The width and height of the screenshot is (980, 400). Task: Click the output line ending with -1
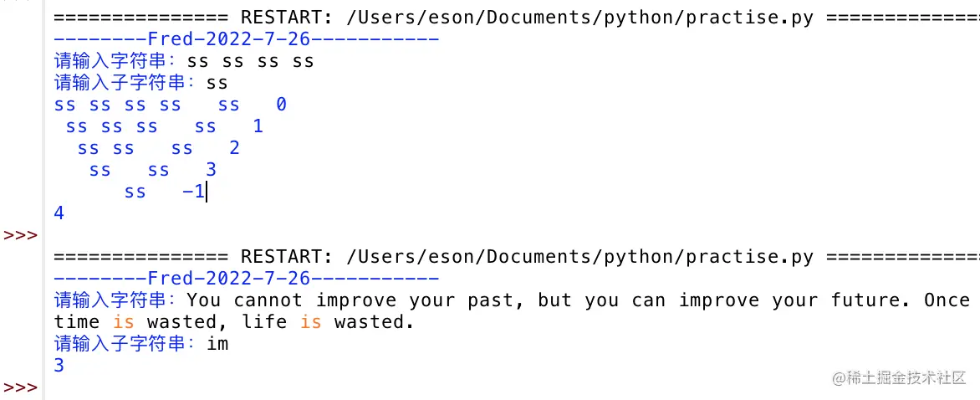tap(165, 192)
